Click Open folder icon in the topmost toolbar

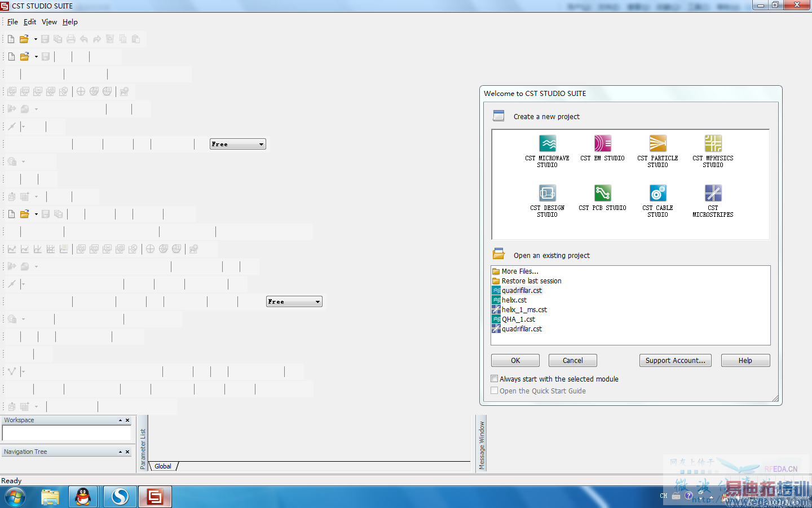24,39
